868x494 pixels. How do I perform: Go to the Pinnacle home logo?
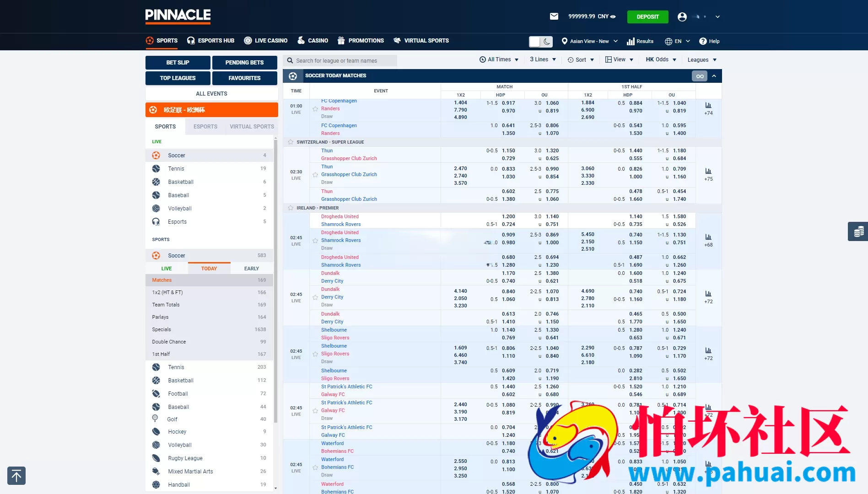[178, 16]
